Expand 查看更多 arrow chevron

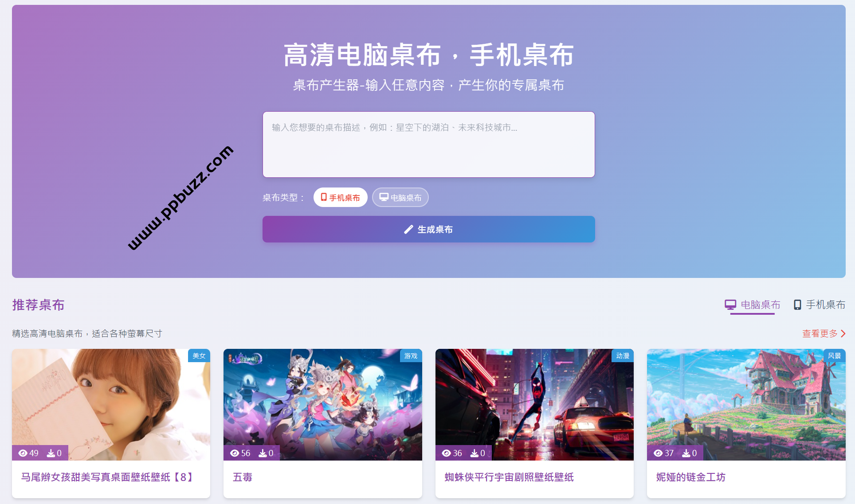[x=843, y=333]
